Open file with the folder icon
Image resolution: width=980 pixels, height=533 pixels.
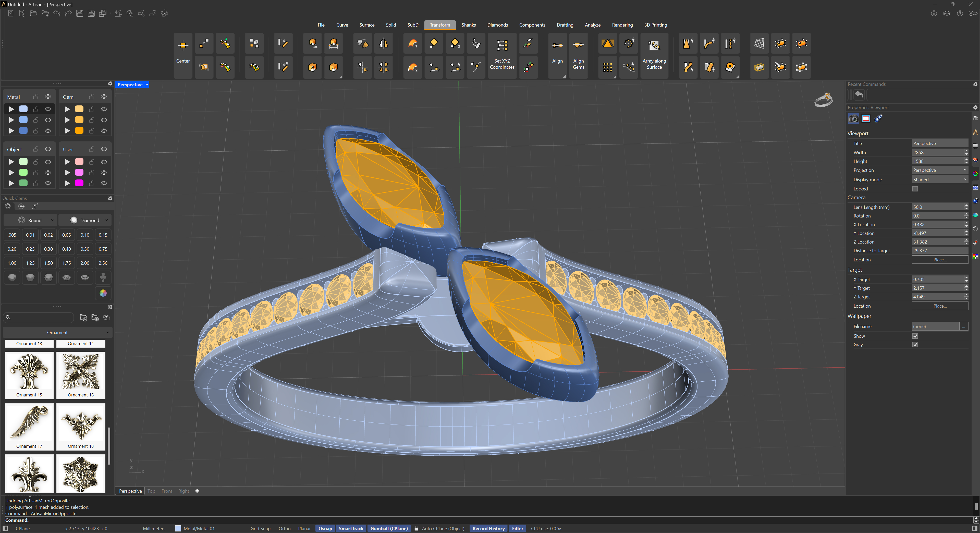(33, 13)
